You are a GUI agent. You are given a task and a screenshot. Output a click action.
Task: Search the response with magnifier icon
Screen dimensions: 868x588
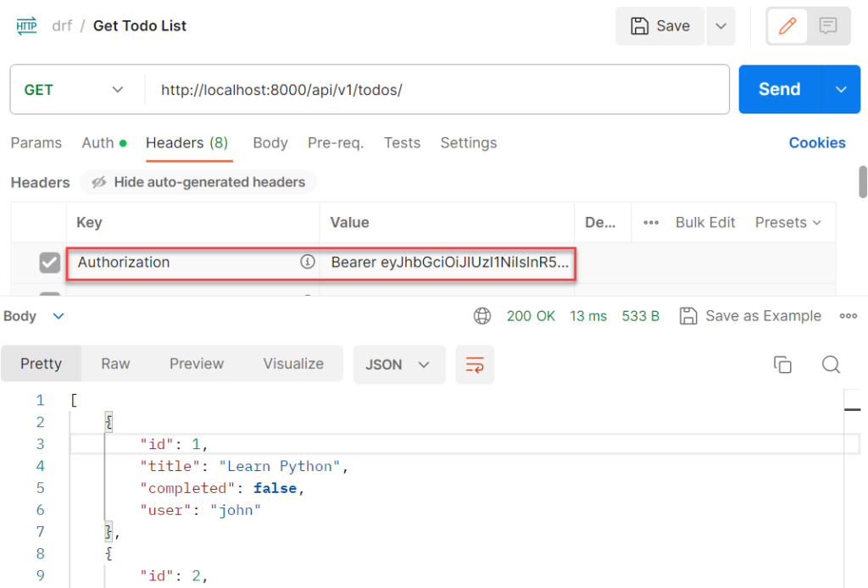[x=831, y=364]
